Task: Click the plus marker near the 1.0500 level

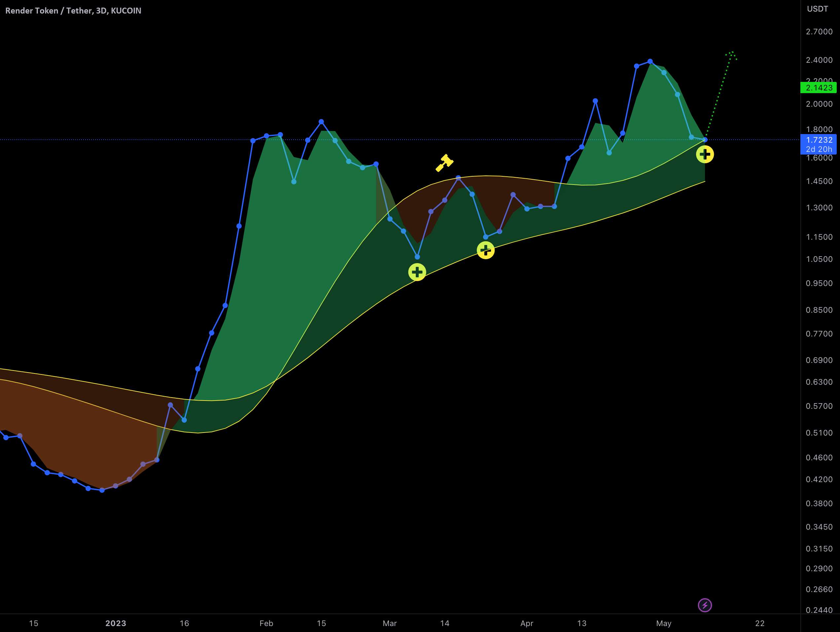Action: (417, 272)
